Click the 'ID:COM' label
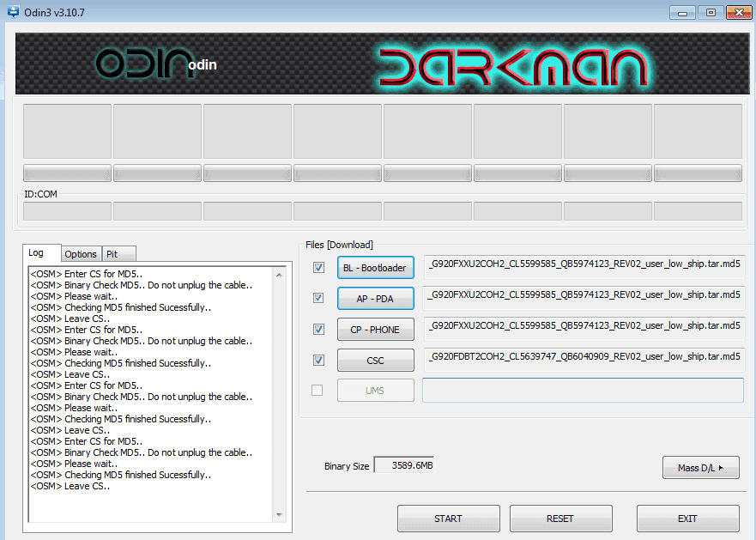 pyautogui.click(x=40, y=194)
